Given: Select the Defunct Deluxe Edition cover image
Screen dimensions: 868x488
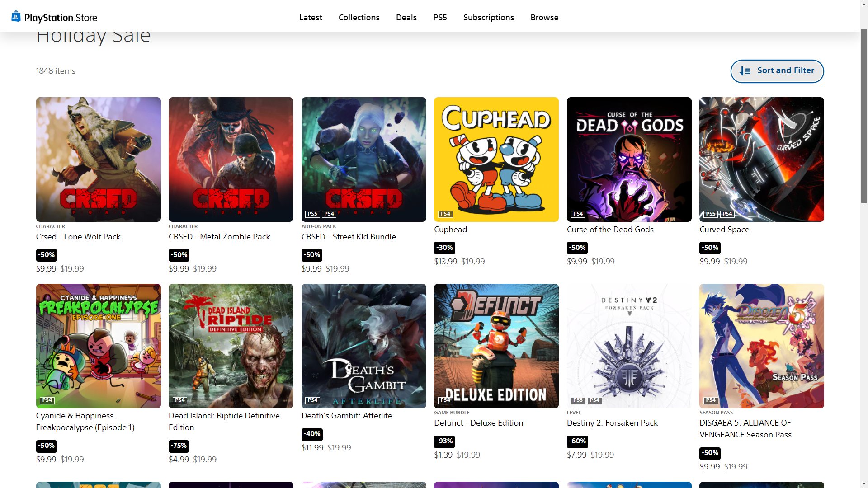Looking at the screenshot, I should (x=496, y=346).
